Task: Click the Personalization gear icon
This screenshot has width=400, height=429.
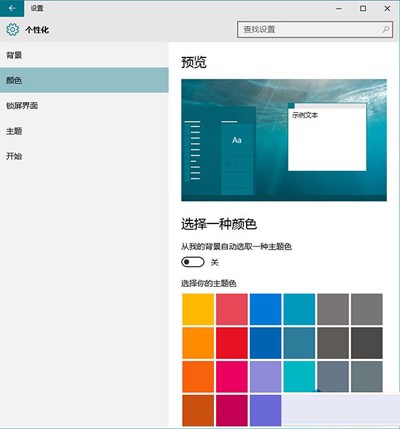Action: [x=13, y=30]
